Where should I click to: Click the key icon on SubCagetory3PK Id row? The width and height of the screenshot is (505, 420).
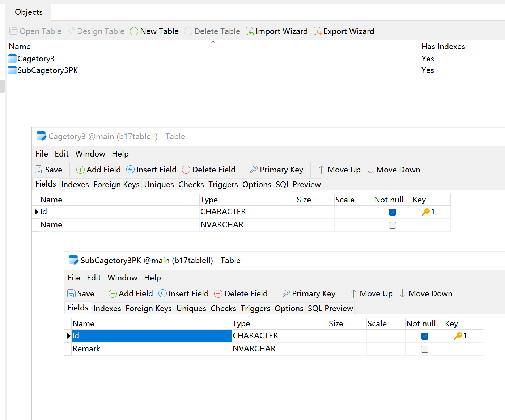(x=458, y=336)
